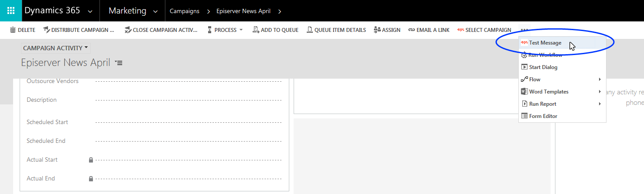Open the app launcher waffle icon

[x=11, y=11]
